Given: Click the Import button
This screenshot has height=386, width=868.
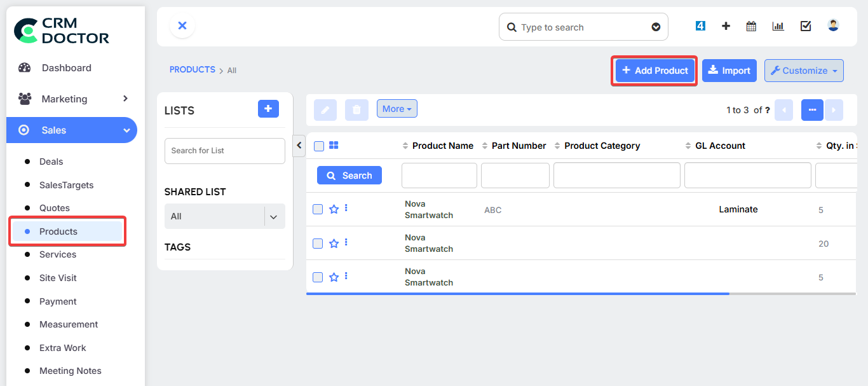Looking at the screenshot, I should 729,71.
